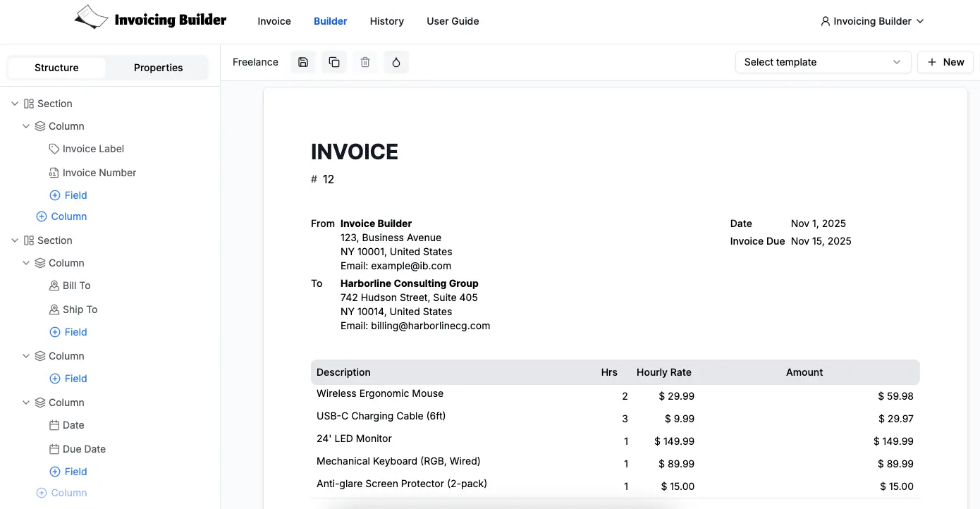Click the billing@harborlinecg.com email line
This screenshot has height=509, width=980.
415,326
